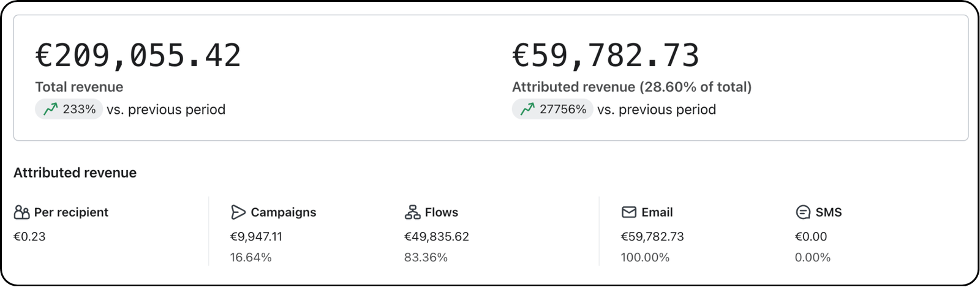Click the Attributed revenue section heading
Viewport: 980px width, 287px height.
click(75, 173)
